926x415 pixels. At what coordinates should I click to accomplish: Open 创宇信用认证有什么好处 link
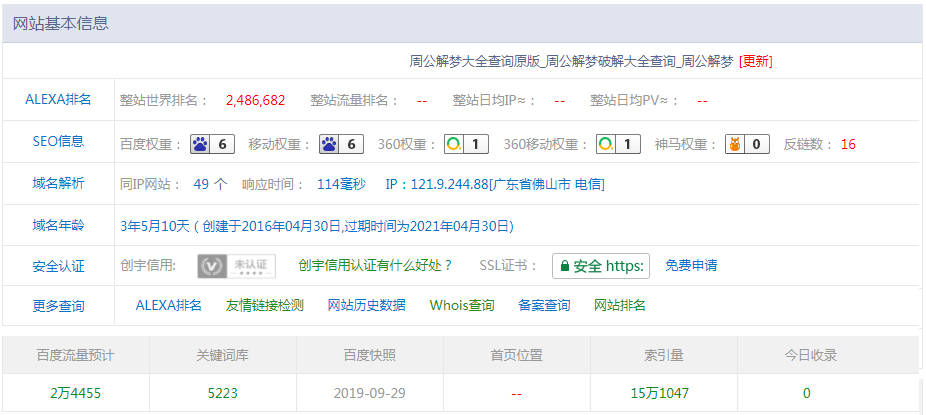[375, 265]
